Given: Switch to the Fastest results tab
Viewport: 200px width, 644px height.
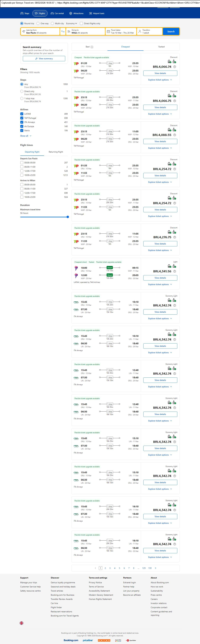Looking at the screenshot, I should point(161,47).
